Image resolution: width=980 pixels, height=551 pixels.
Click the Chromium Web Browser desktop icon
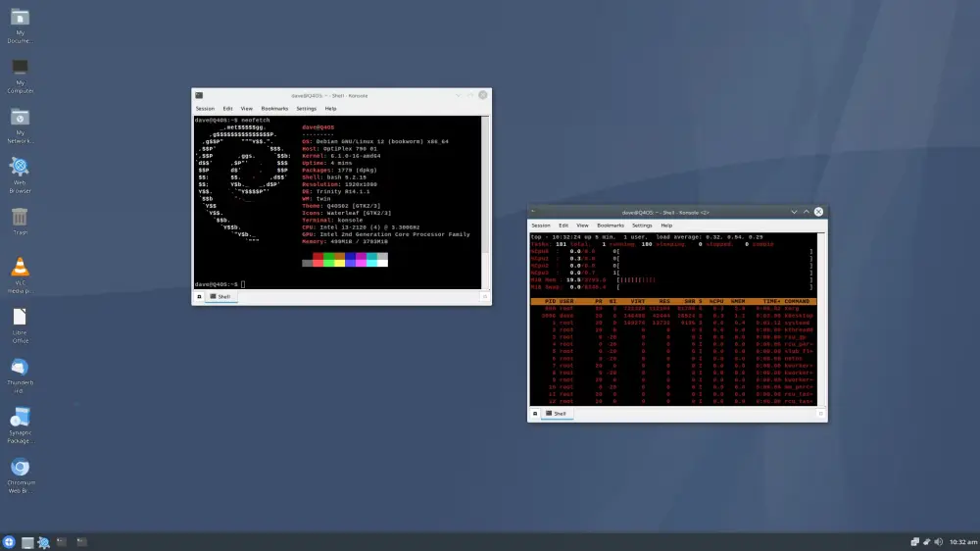click(20, 476)
